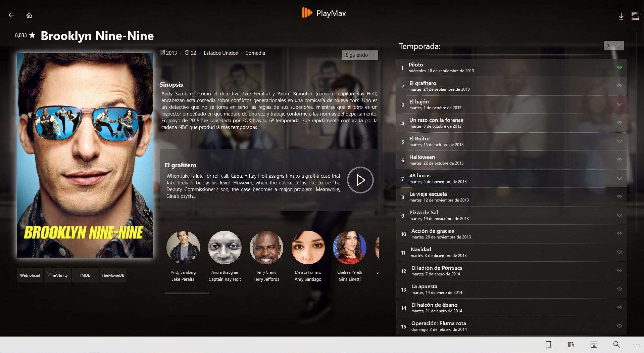Expand the Temporada season selector

click(x=613, y=46)
